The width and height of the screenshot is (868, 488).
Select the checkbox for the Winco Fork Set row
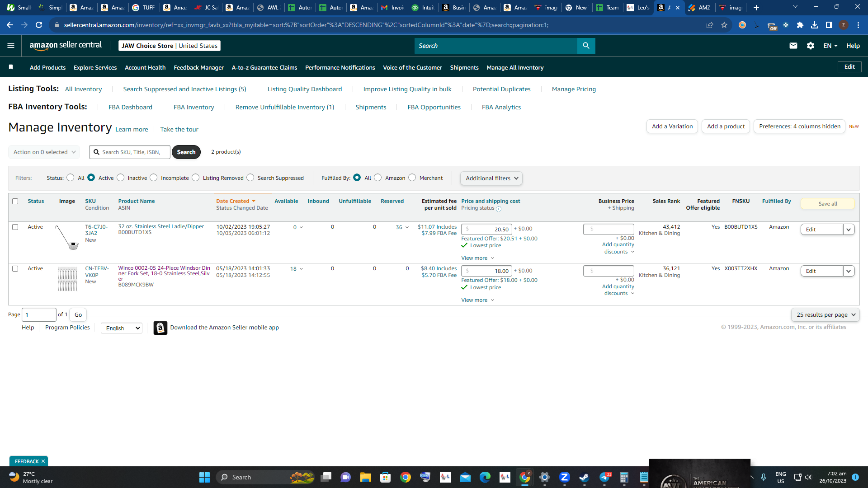(15, 269)
